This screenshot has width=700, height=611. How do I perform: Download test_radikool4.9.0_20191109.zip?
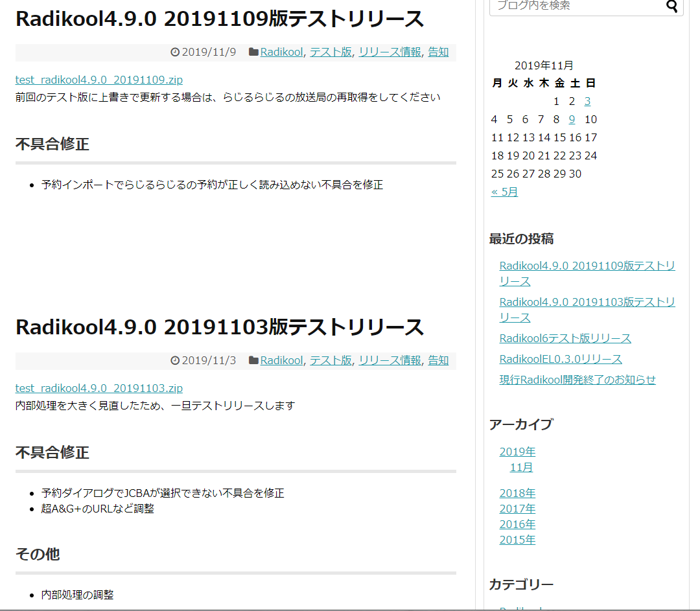99,80
